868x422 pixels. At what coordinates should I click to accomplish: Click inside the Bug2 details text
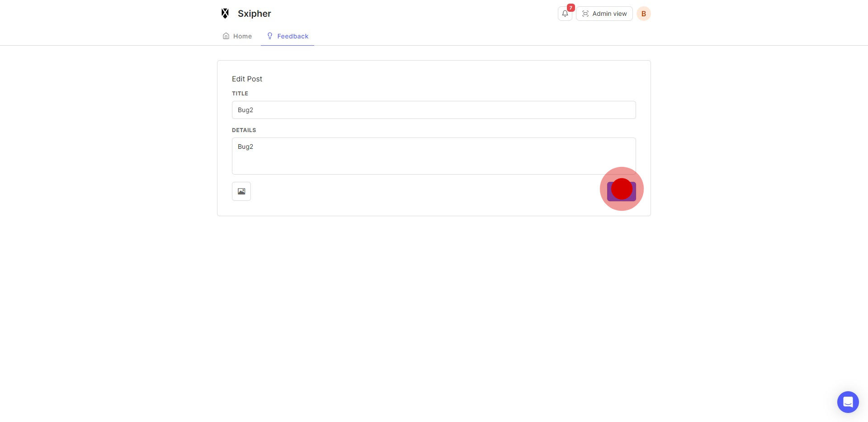click(245, 146)
